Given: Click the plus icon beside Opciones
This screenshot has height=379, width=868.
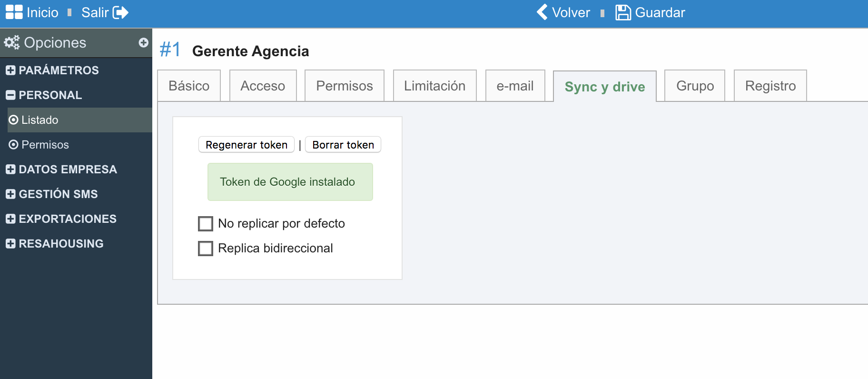Looking at the screenshot, I should coord(143,42).
